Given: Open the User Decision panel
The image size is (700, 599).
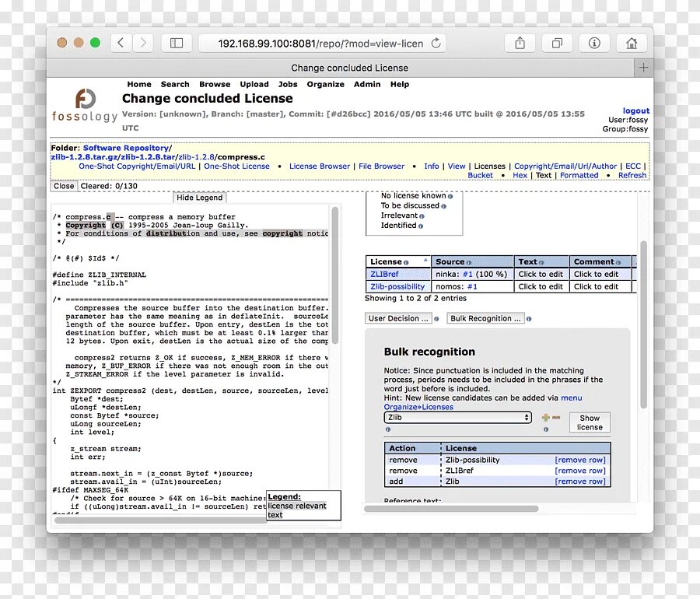Looking at the screenshot, I should coord(398,318).
